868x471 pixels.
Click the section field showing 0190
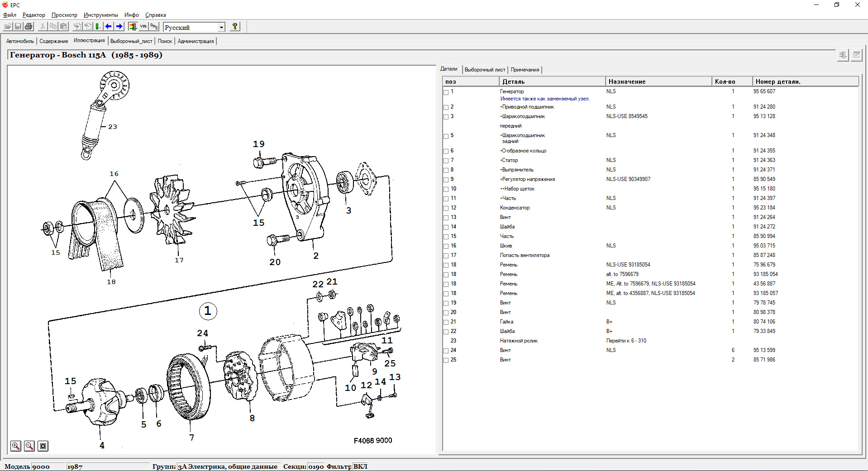coord(316,466)
